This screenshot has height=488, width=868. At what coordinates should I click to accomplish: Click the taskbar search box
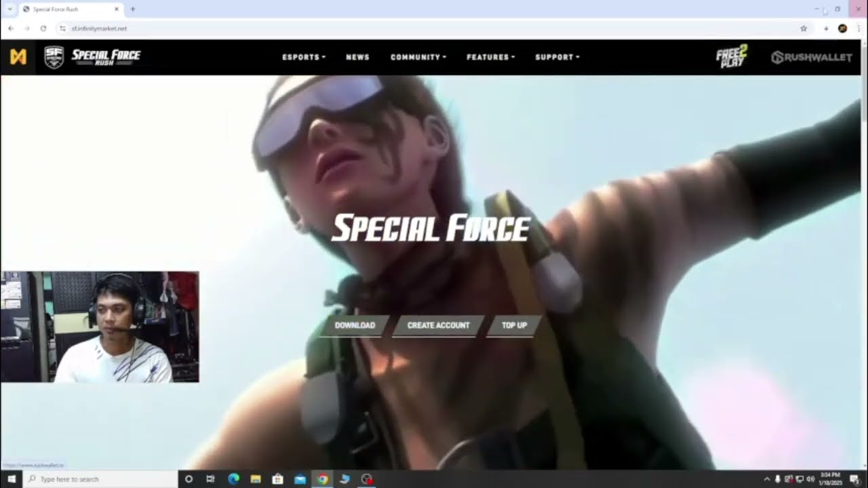(100, 479)
